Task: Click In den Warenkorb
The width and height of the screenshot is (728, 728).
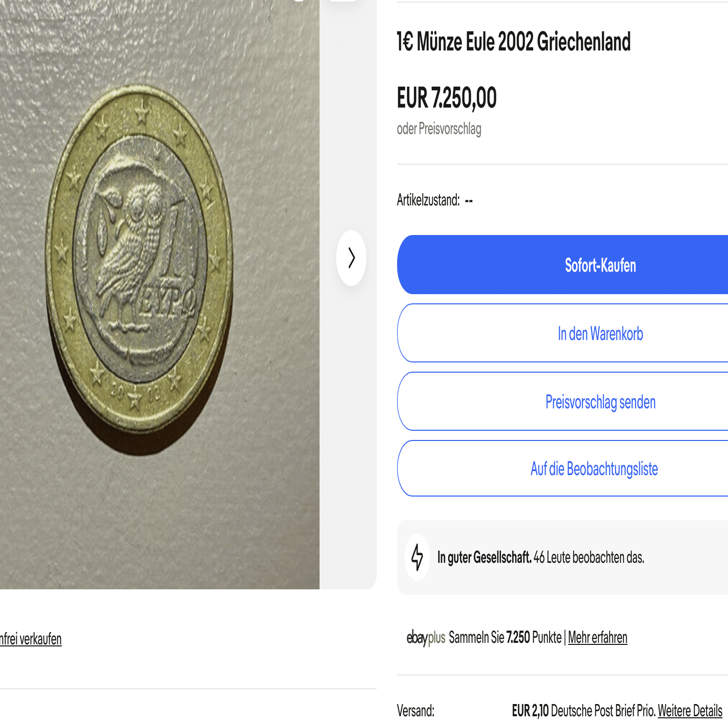Action: point(600,333)
